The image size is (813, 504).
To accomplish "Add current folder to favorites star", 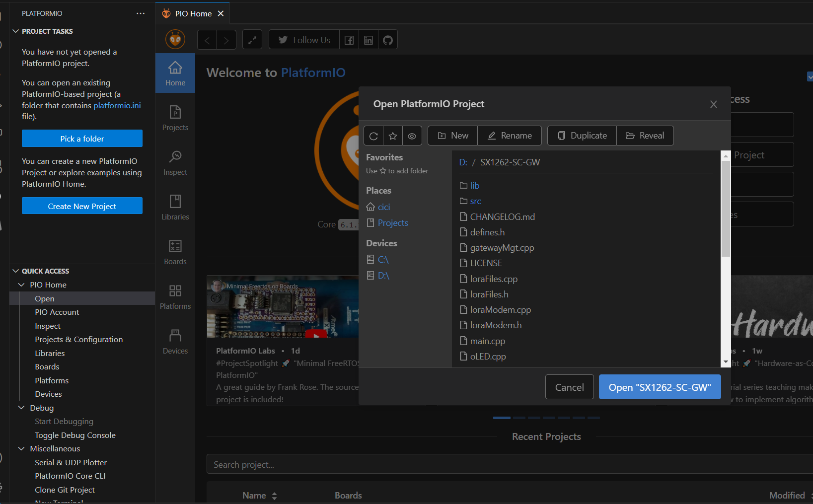I will click(x=393, y=136).
